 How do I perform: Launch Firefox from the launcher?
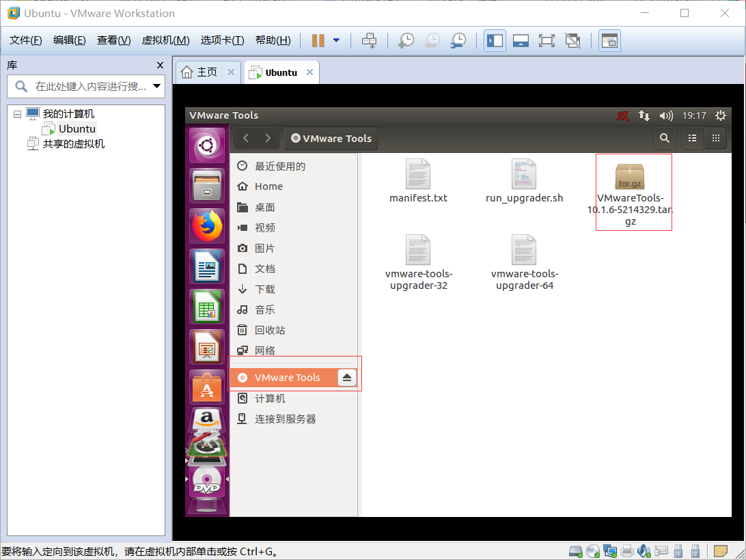click(x=207, y=226)
